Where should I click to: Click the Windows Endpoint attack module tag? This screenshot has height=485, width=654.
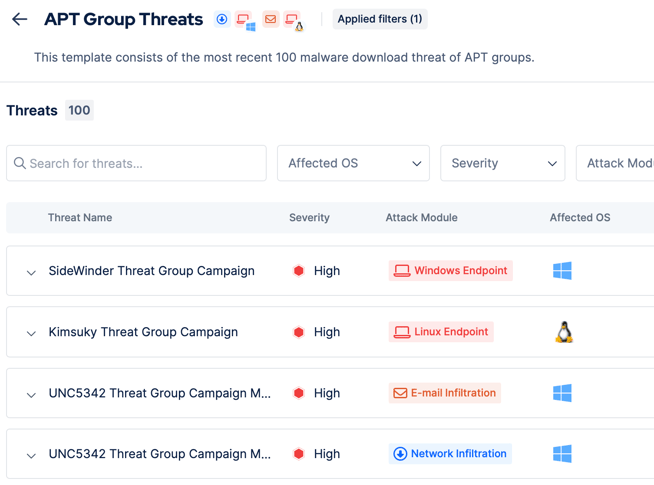tap(451, 271)
